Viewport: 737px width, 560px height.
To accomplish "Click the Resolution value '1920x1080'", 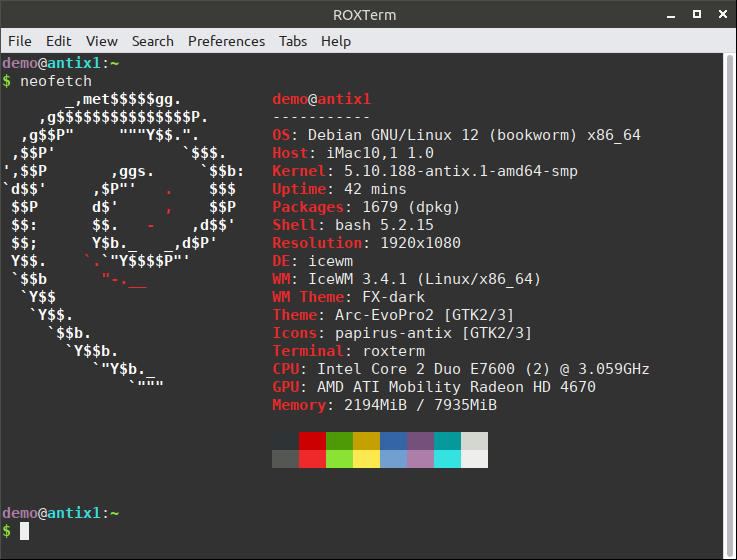I will [x=420, y=243].
